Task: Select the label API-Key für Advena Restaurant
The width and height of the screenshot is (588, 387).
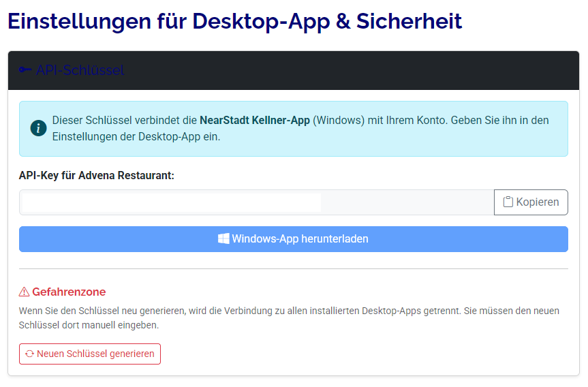Action: click(x=97, y=176)
